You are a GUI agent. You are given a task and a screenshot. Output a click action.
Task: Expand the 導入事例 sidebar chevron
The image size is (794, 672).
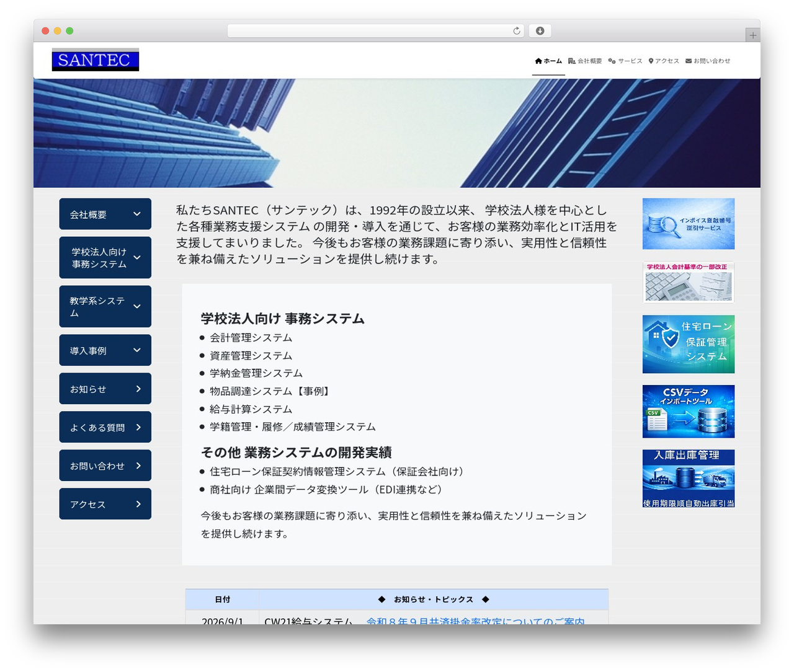[x=137, y=350]
